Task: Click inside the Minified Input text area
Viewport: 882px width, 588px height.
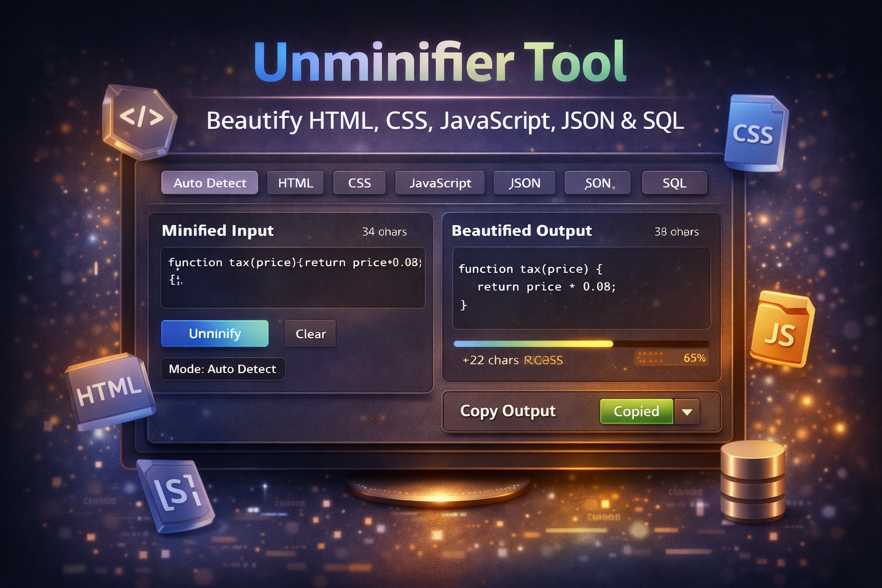Action: pyautogui.click(x=294, y=277)
